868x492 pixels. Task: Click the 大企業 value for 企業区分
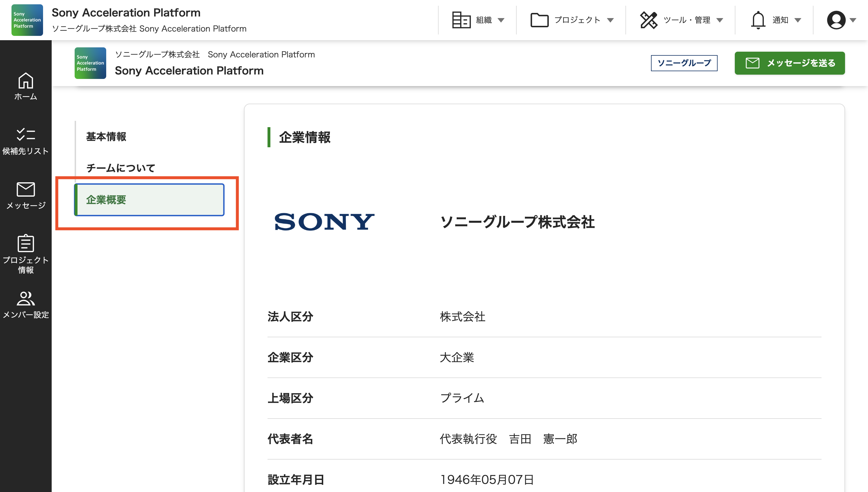tap(457, 357)
